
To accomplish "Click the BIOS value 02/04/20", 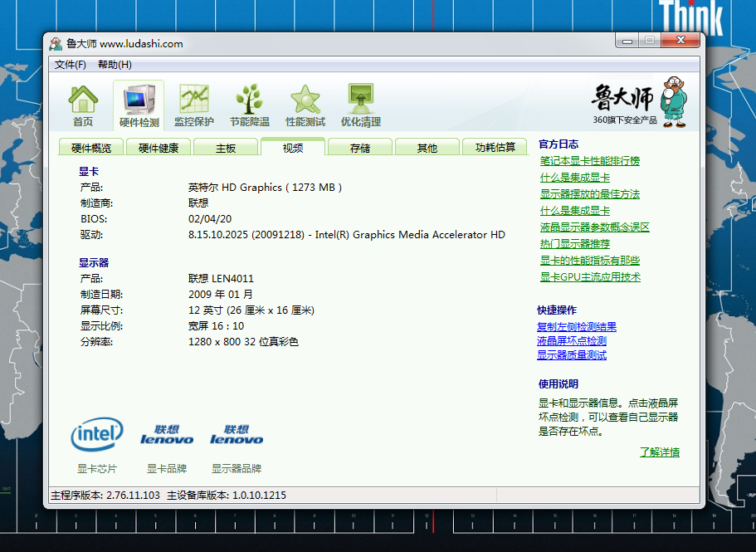I will [x=210, y=219].
